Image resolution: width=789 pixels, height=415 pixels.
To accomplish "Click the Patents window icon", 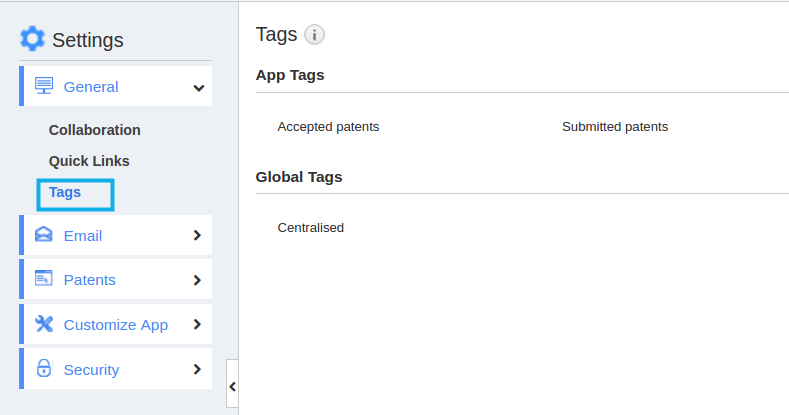I will tap(44, 278).
